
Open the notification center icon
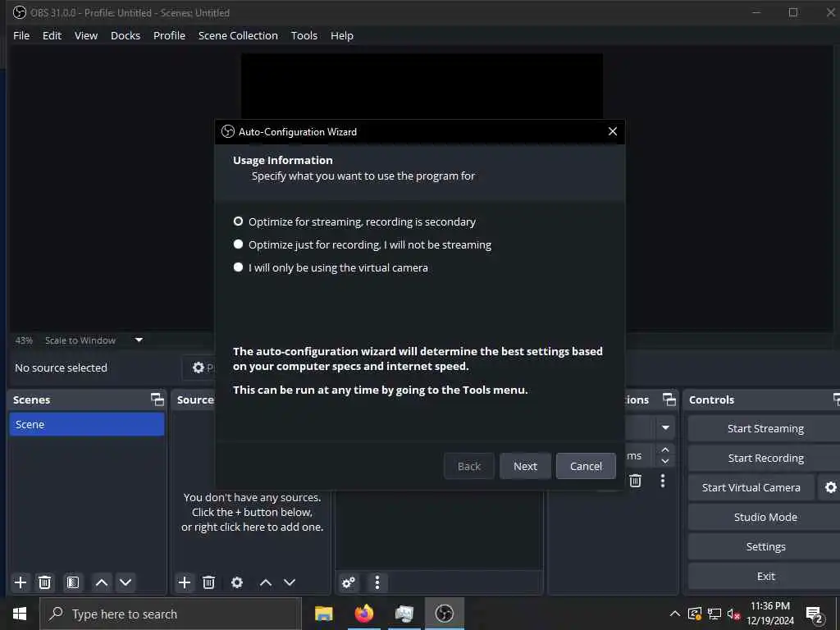click(815, 614)
